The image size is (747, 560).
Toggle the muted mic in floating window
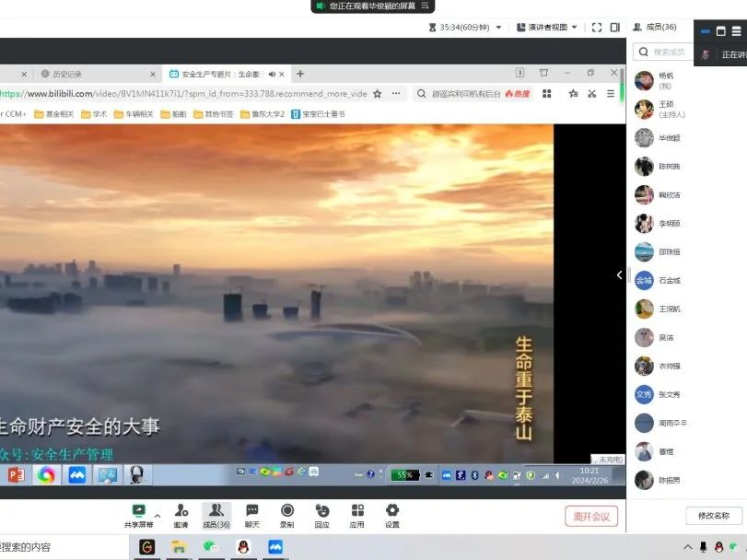point(706,54)
